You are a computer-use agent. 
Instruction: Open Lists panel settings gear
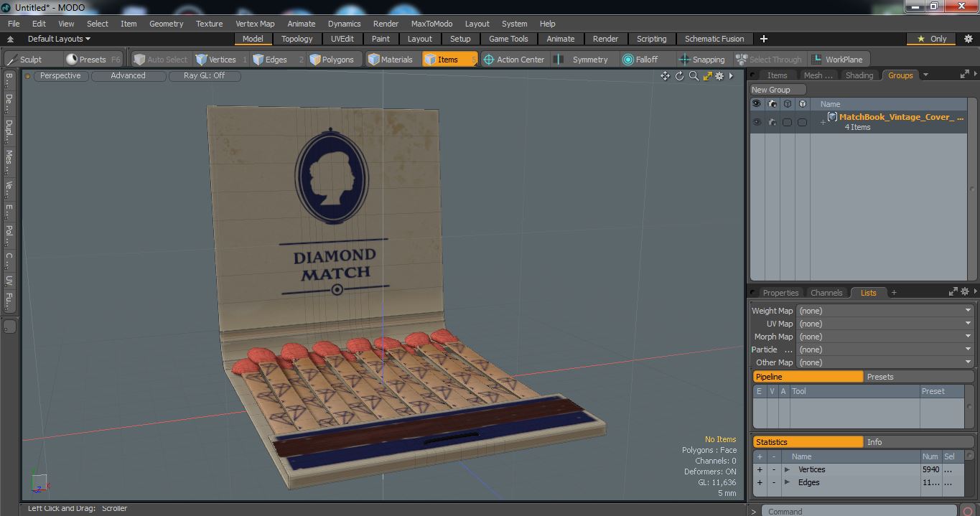[x=965, y=292]
